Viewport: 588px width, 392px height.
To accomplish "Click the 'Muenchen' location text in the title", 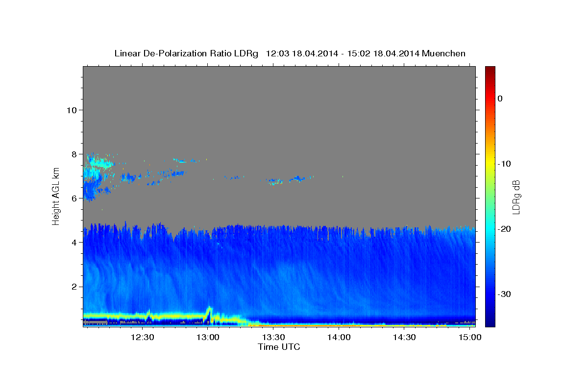I will 444,53.
